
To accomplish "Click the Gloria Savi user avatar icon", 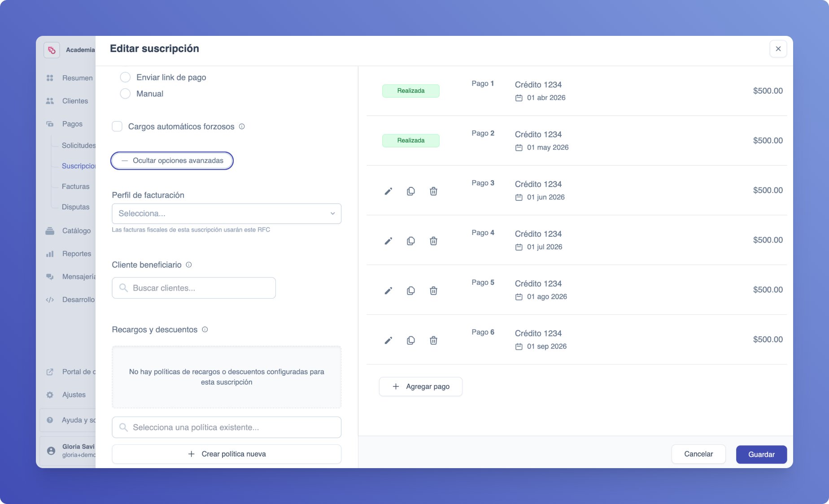I will [51, 451].
